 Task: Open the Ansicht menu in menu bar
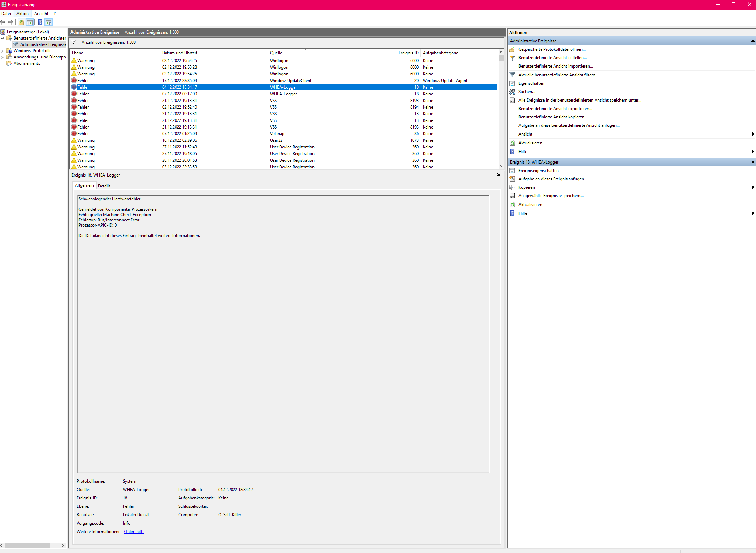click(x=41, y=14)
